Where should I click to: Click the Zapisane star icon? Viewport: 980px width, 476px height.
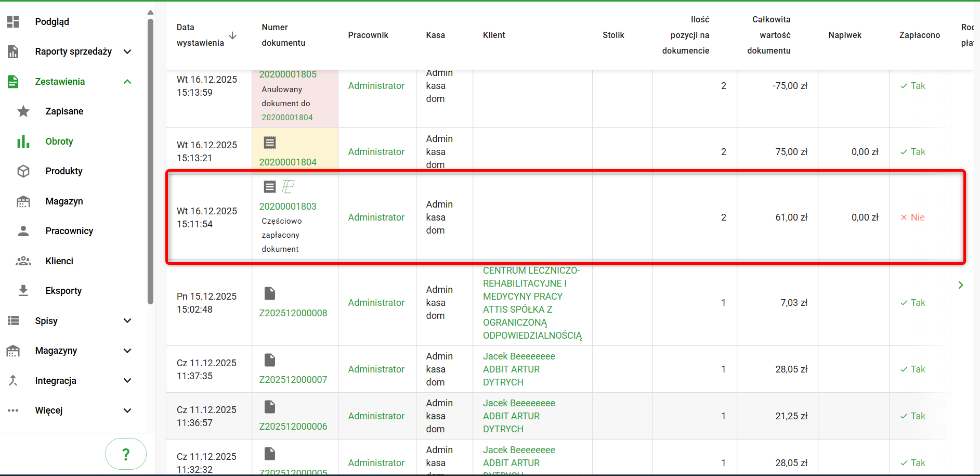tap(23, 111)
